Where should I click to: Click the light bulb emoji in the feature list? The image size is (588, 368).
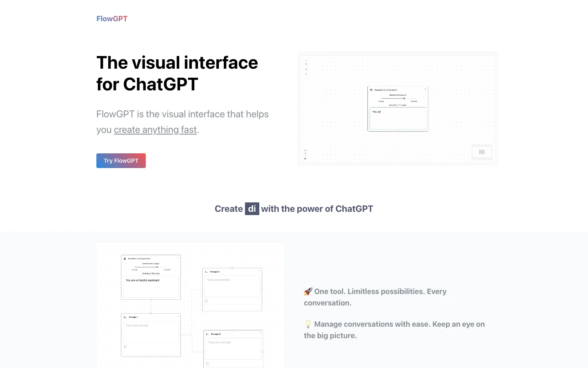(308, 324)
